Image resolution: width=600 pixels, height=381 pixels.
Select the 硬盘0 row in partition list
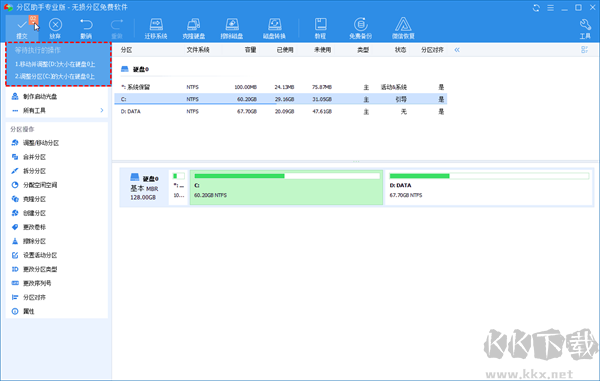pyautogui.click(x=135, y=69)
